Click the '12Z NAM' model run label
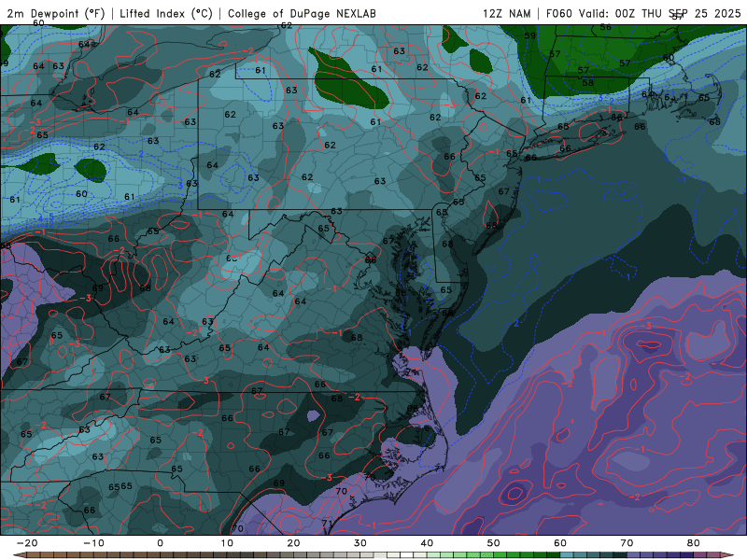This screenshot has width=747, height=560. coord(506,13)
